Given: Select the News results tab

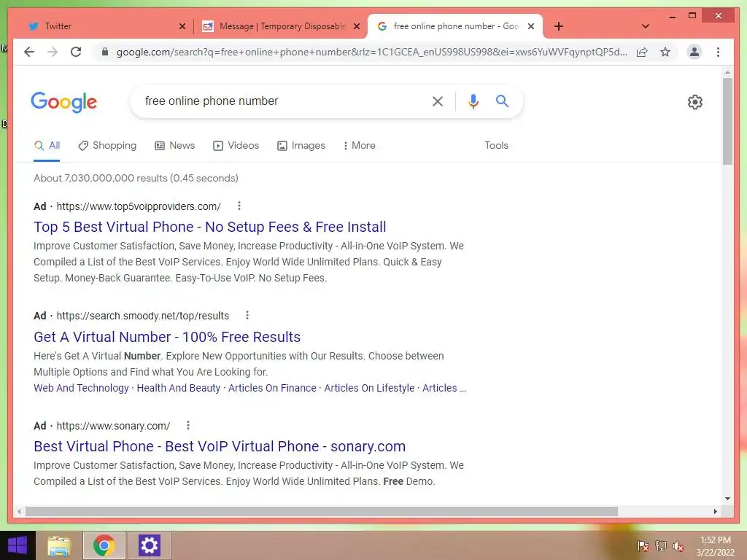Looking at the screenshot, I should (x=175, y=145).
